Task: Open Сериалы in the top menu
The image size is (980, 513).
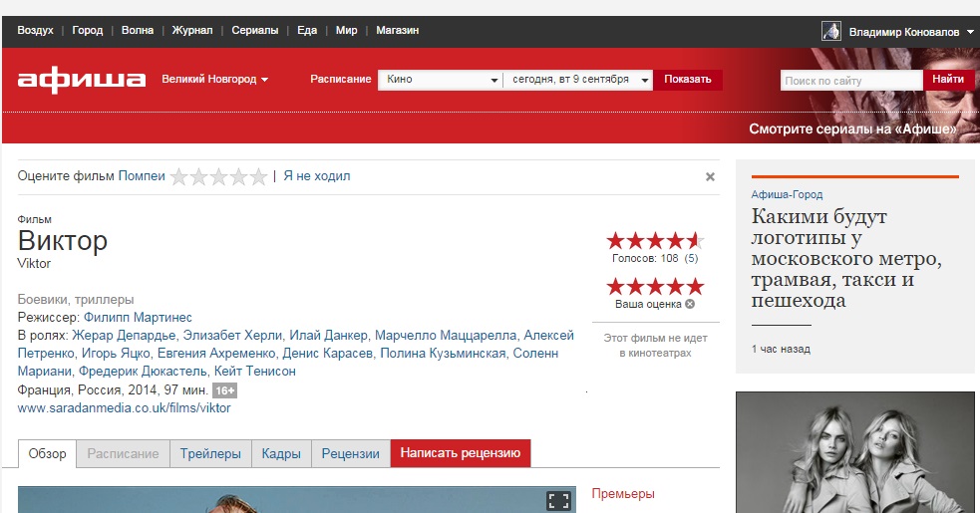Action: click(255, 30)
